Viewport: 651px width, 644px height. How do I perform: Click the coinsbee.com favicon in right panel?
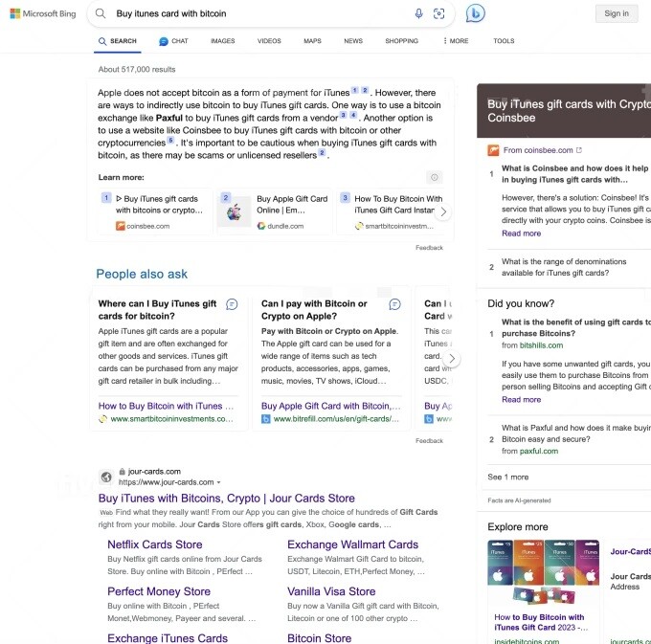coord(493,150)
